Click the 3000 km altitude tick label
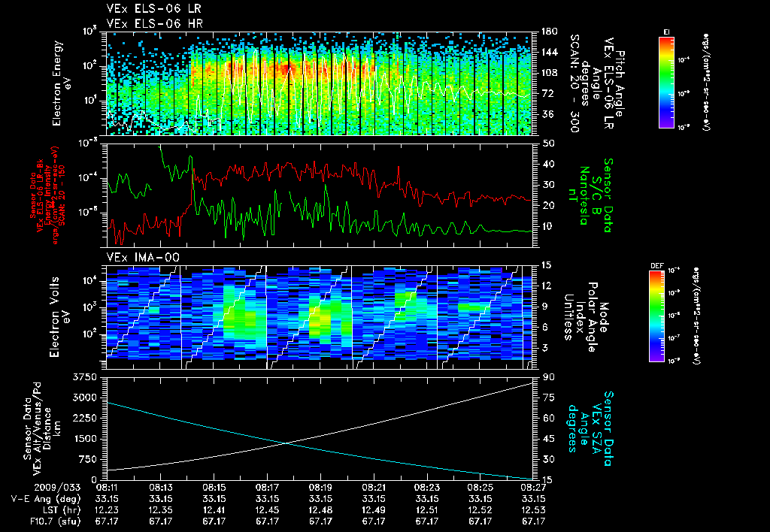This screenshot has height=532, width=770. click(x=85, y=397)
